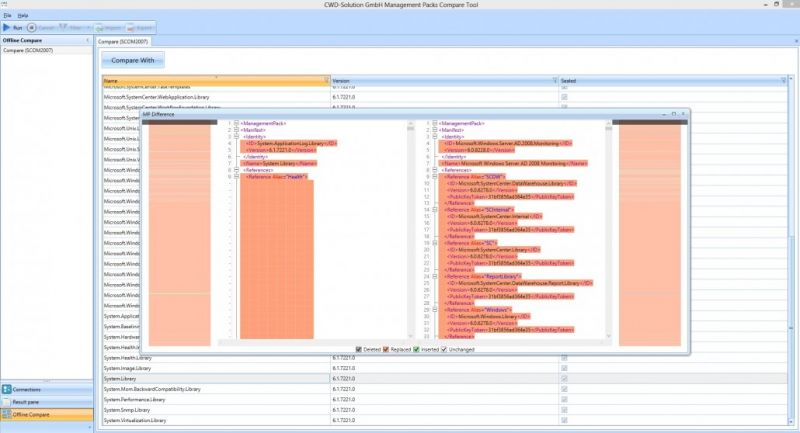The height and width of the screenshot is (433, 800).
Task: Click left difference overview color strip
Action: (180, 235)
